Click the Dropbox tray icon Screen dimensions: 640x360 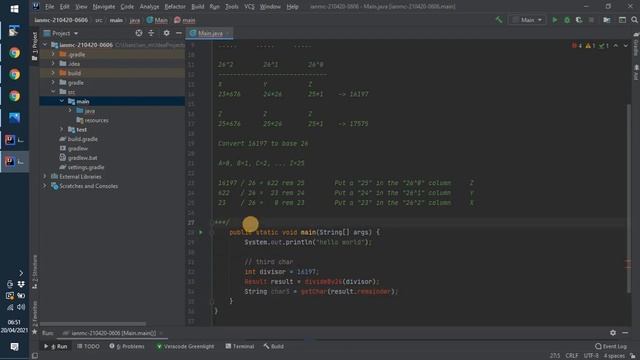tap(21, 284)
